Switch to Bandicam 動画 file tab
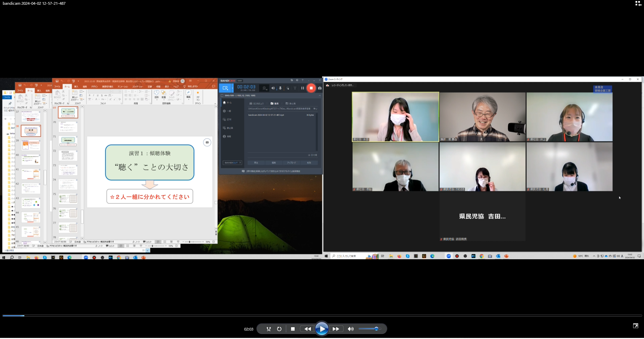 coord(275,103)
